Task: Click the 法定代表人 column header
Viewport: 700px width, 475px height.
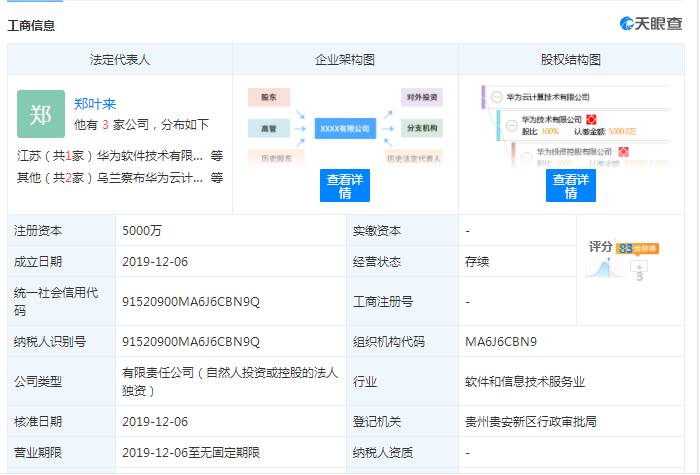Action: pyautogui.click(x=120, y=59)
